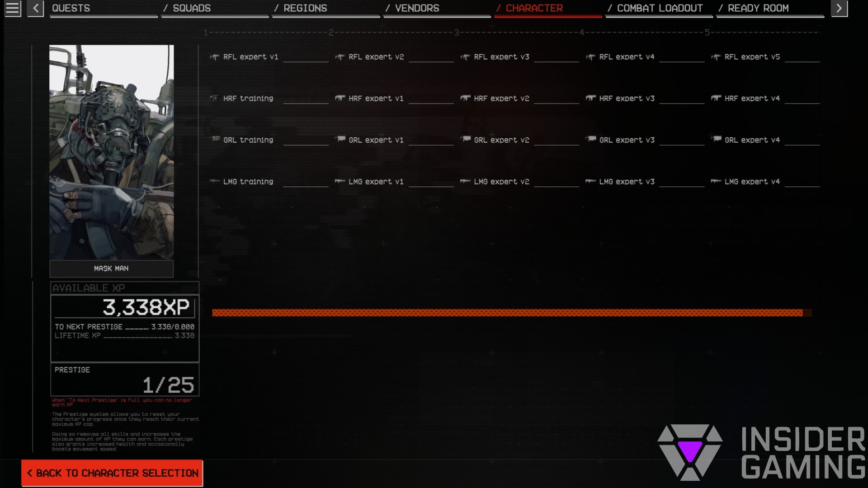Expand the left navigation arrow
868x488 pixels.
coord(36,7)
